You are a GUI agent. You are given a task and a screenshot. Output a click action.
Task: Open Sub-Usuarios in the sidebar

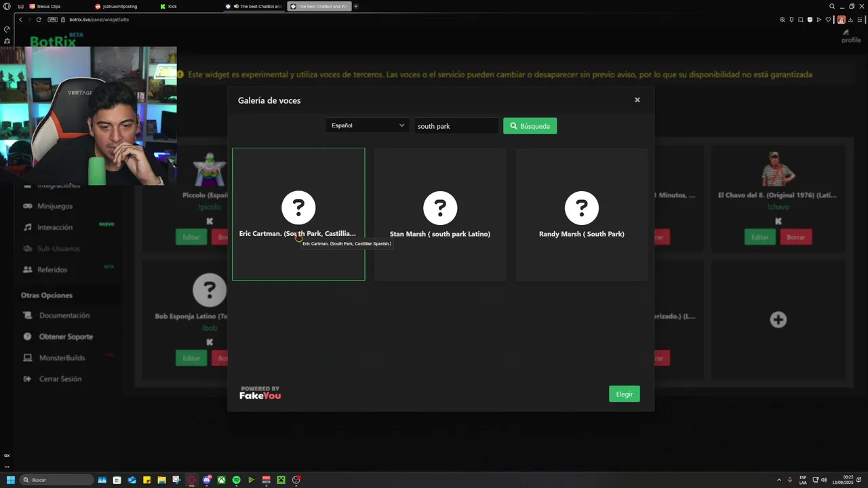click(58, 249)
